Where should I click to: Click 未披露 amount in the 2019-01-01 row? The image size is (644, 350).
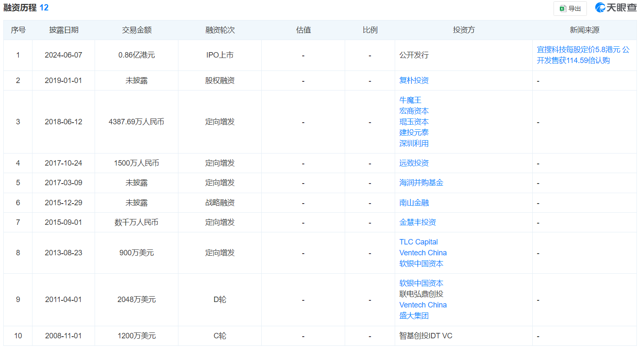[137, 81]
